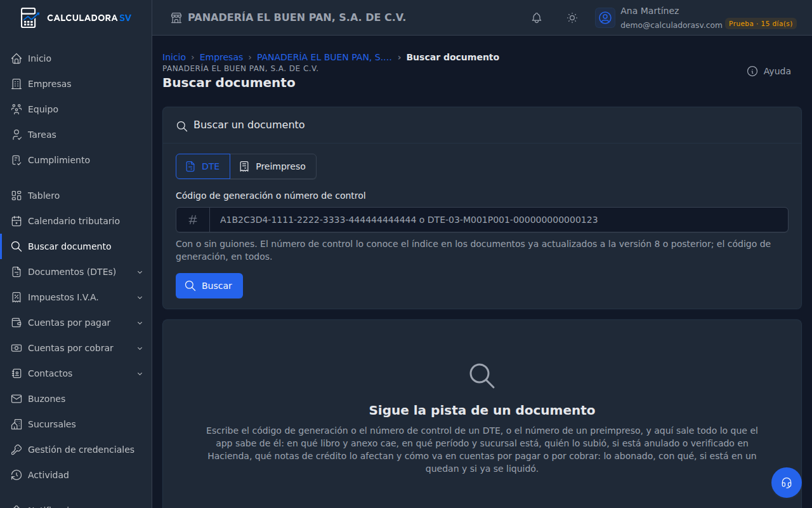Expand the Impuestos I.V.A. submenu chevron

pos(140,297)
